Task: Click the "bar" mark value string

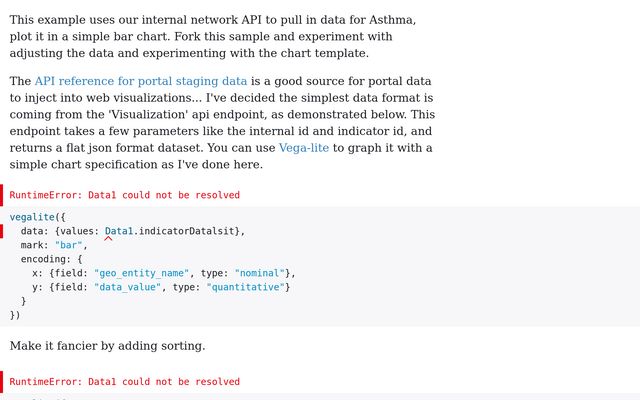Action: click(x=70, y=245)
